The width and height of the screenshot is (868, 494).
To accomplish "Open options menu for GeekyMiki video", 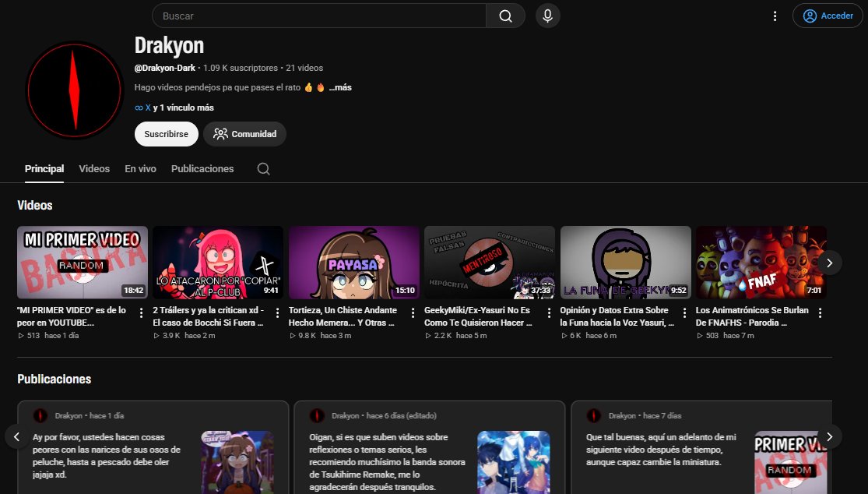I will point(549,313).
